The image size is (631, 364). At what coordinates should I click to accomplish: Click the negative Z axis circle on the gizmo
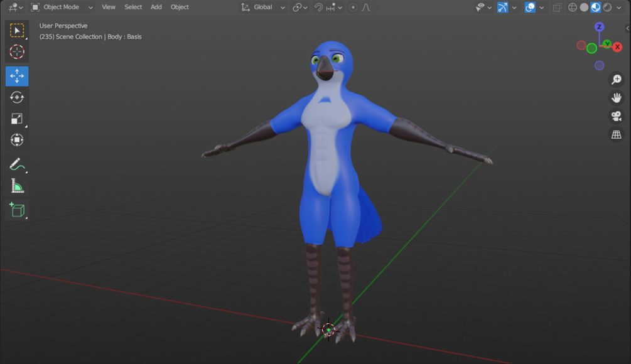(x=599, y=65)
